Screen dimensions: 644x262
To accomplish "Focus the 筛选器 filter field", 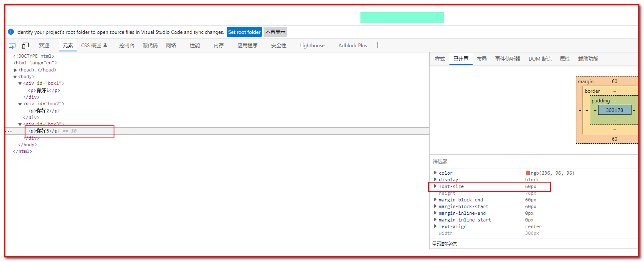I will pos(534,162).
